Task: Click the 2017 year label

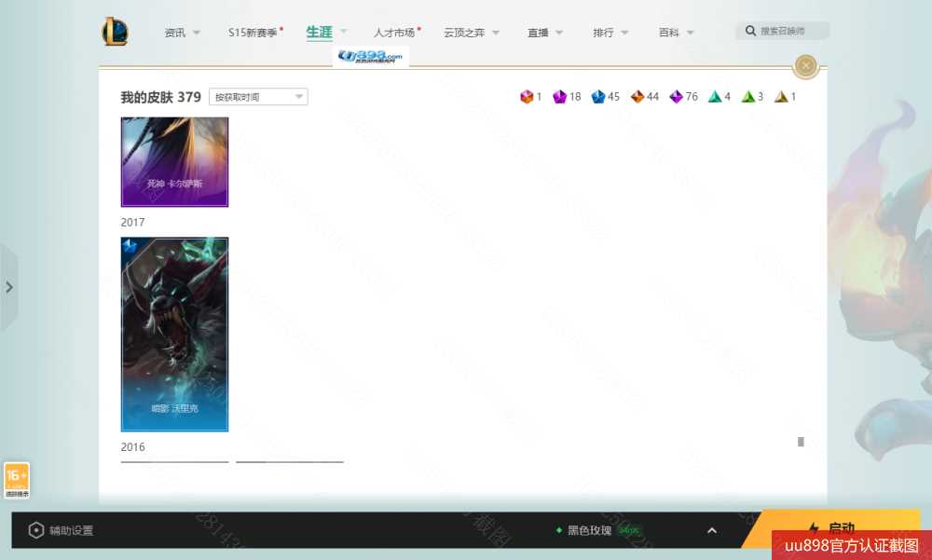Action: 132,223
